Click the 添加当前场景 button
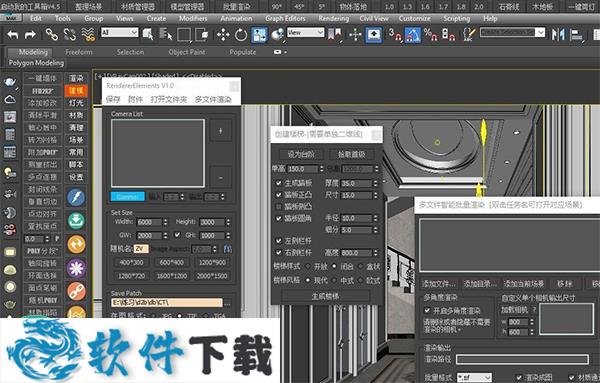Image resolution: width=600 pixels, height=383 pixels. 523,284
